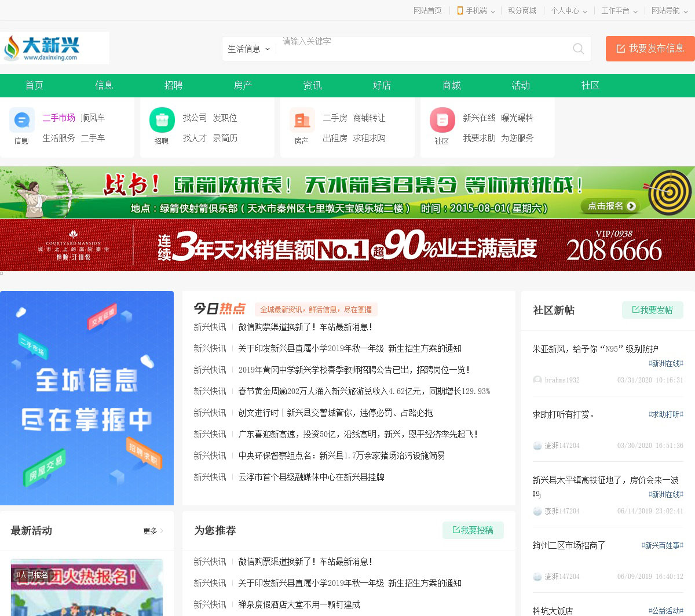Viewport: 695px width, 616px height.
Task: Click the search magnifier icon
Action: [x=578, y=49]
